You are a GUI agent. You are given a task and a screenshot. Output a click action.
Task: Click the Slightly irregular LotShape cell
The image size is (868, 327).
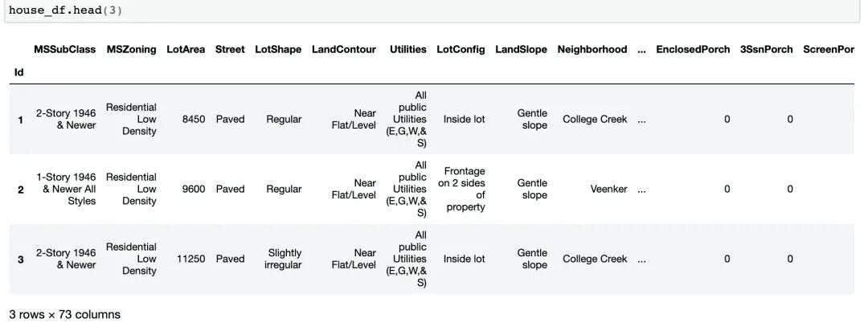coord(283,259)
